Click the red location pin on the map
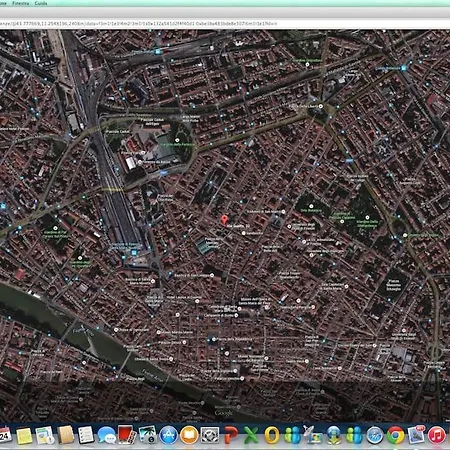This screenshot has height=450, width=450. click(x=225, y=220)
